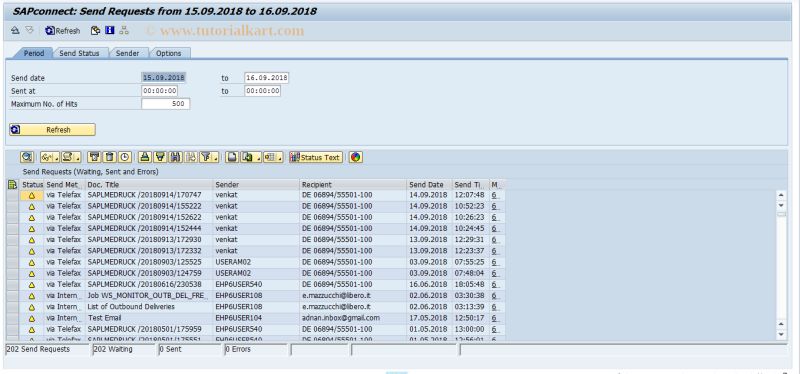Open the layout settings grid dropdown

[x=273, y=157]
